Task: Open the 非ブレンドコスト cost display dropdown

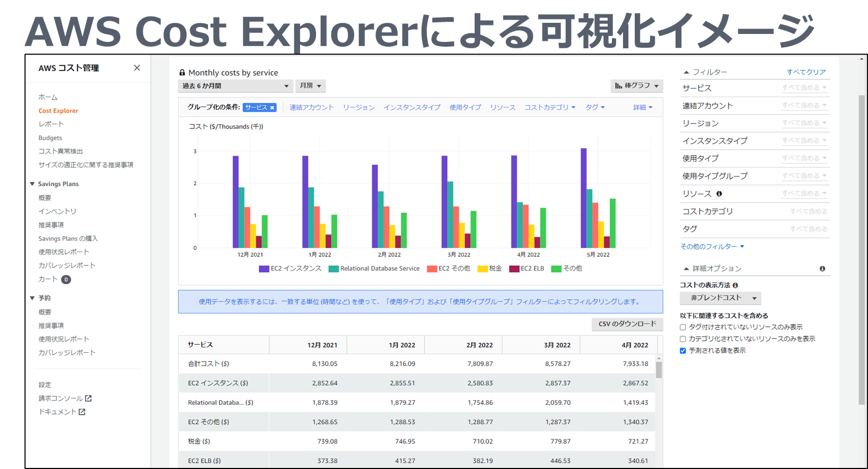Action: click(720, 298)
